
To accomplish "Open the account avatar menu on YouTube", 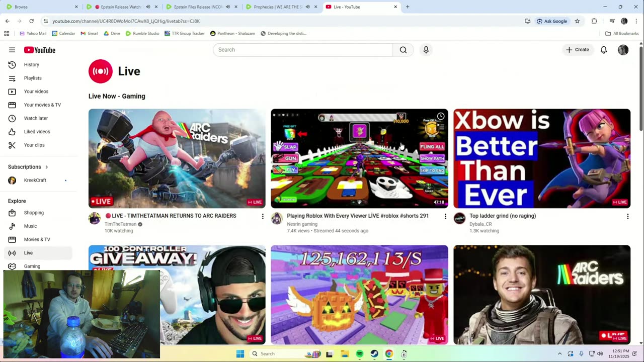I will (x=623, y=50).
